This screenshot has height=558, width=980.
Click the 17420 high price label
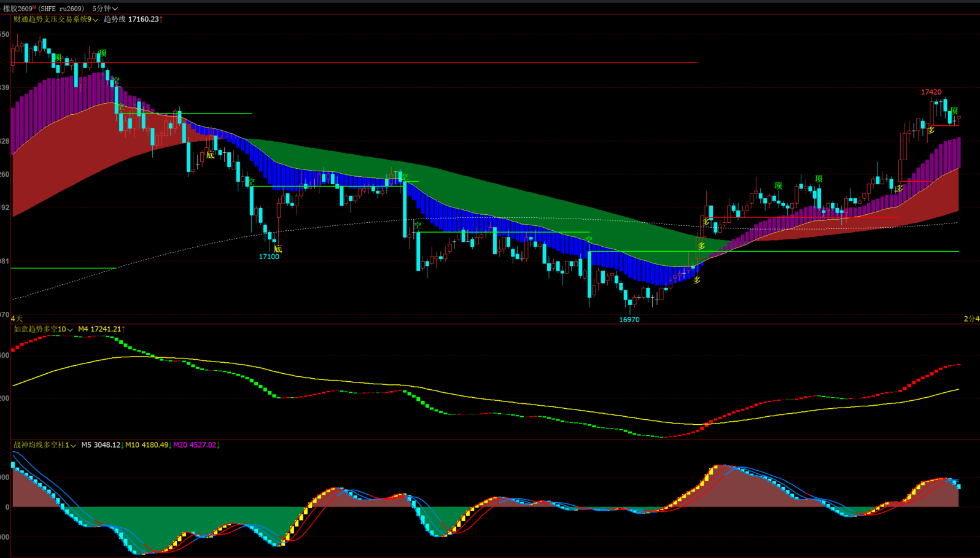tap(931, 92)
